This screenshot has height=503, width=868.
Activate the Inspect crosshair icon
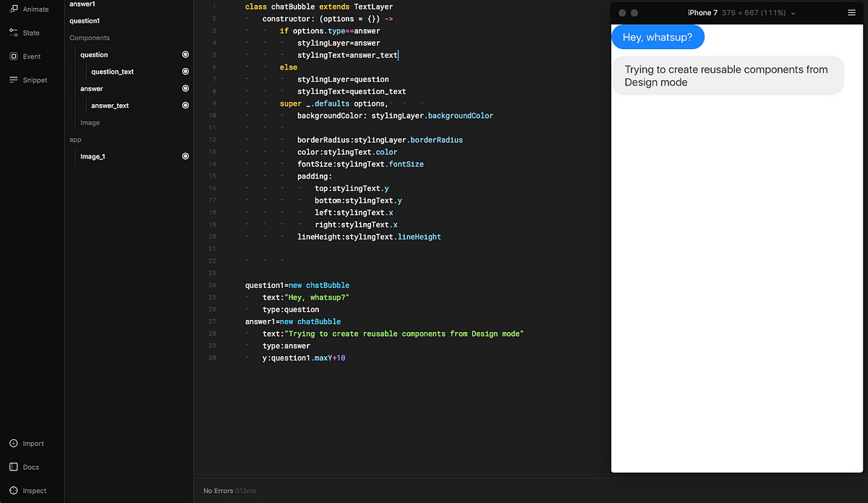[x=14, y=491]
